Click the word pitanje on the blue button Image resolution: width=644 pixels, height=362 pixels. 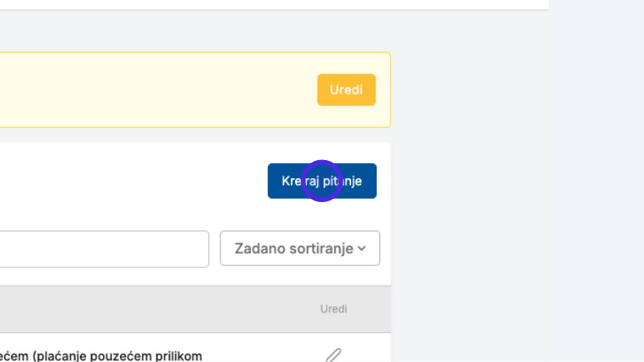pyautogui.click(x=342, y=181)
